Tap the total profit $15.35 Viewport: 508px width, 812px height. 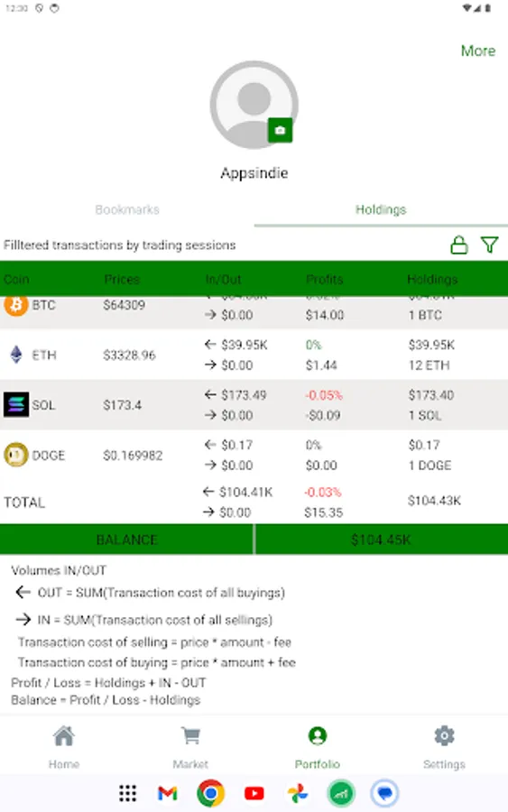coord(324,512)
